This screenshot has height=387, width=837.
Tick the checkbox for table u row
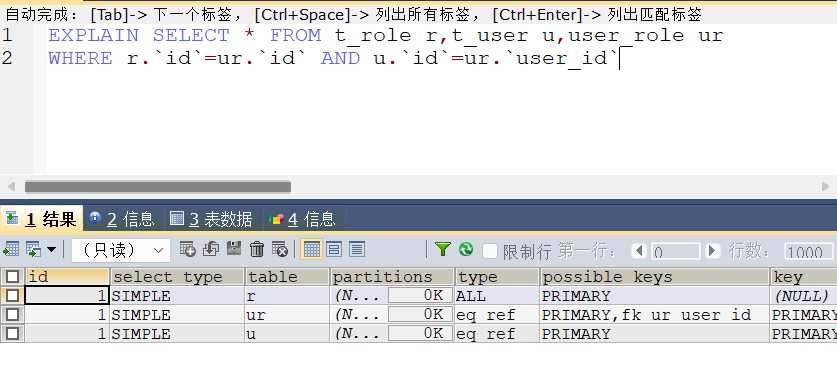pyautogui.click(x=12, y=334)
